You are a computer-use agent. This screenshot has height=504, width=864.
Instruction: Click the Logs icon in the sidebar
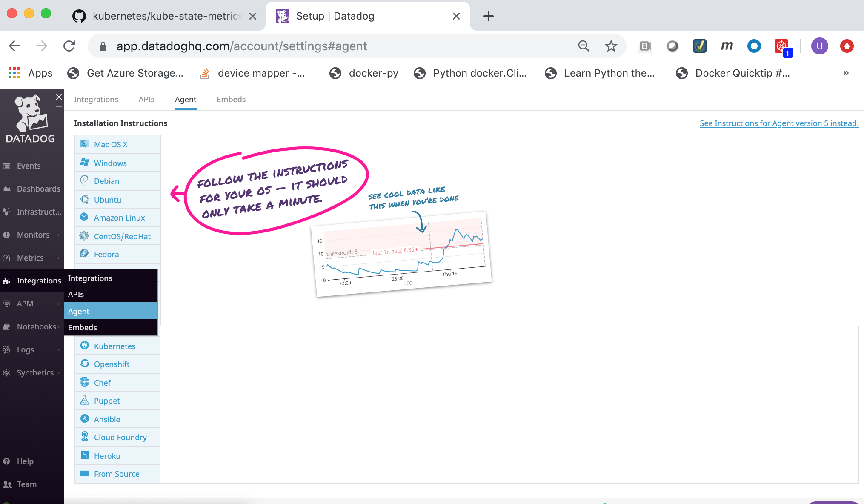(6, 350)
